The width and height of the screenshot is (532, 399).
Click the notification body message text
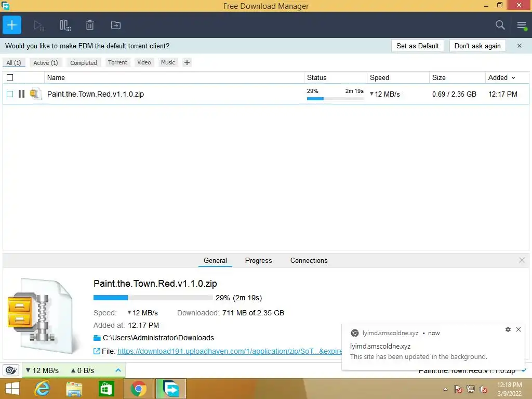(418, 356)
